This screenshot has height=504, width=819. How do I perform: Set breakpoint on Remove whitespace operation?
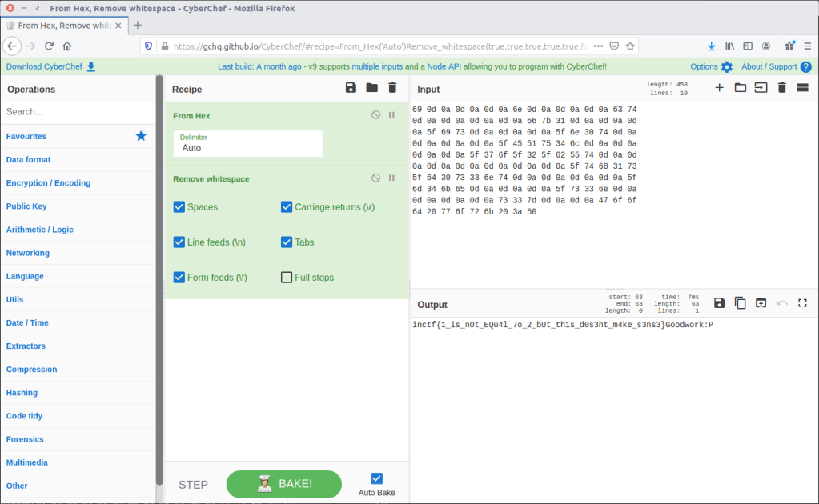[391, 178]
